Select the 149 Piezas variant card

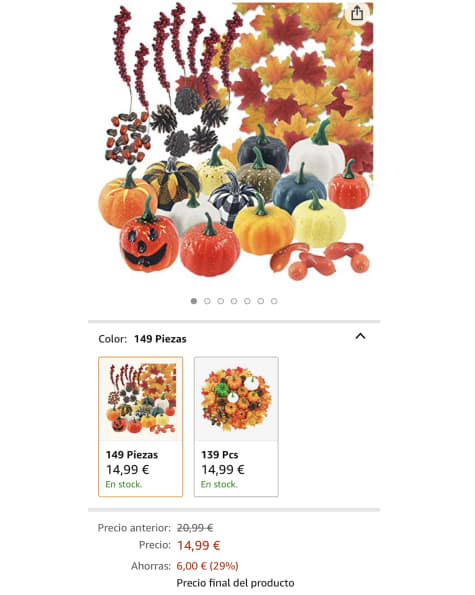pos(140,427)
